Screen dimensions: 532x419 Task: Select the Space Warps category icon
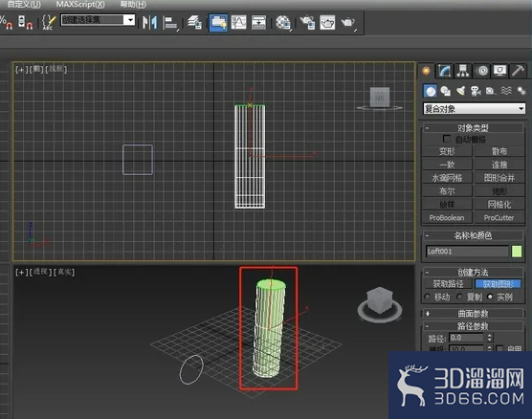pos(506,91)
